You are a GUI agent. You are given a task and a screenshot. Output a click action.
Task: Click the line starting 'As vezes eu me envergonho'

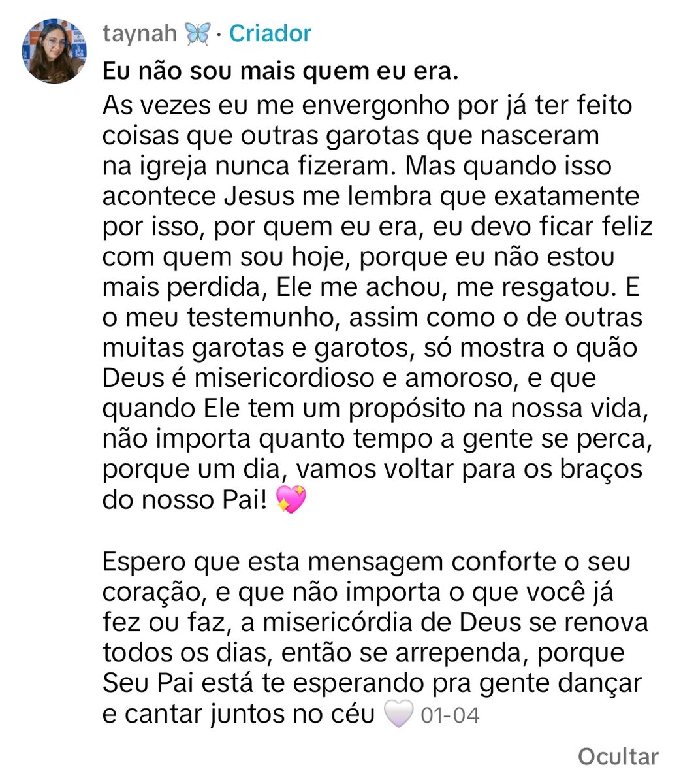(367, 106)
